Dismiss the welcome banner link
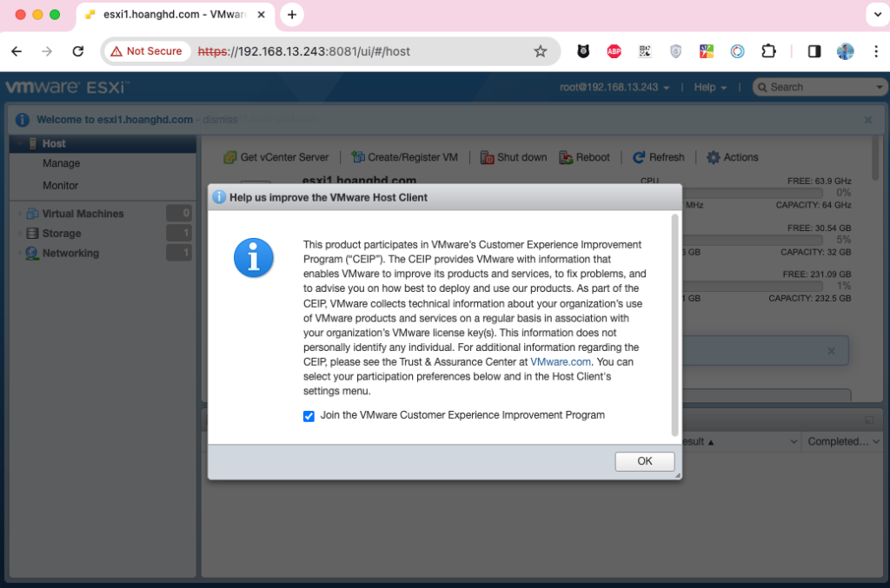 click(220, 120)
